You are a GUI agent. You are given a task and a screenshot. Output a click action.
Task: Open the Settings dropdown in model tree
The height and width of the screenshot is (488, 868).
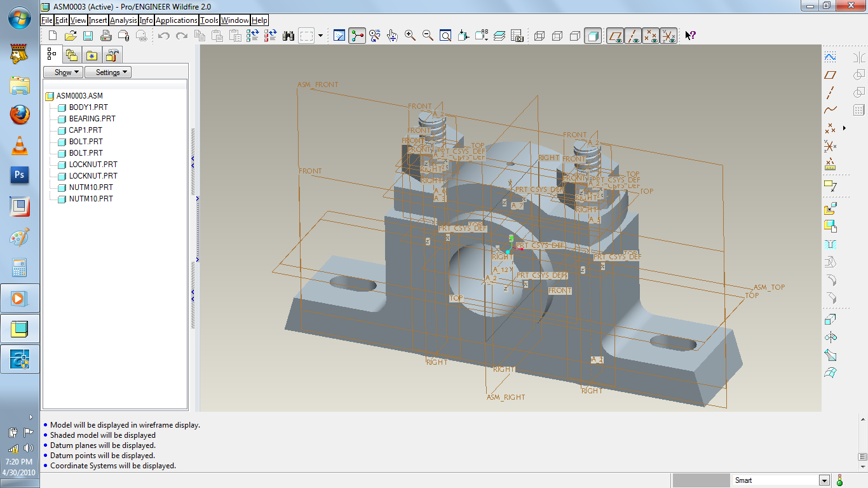click(107, 72)
